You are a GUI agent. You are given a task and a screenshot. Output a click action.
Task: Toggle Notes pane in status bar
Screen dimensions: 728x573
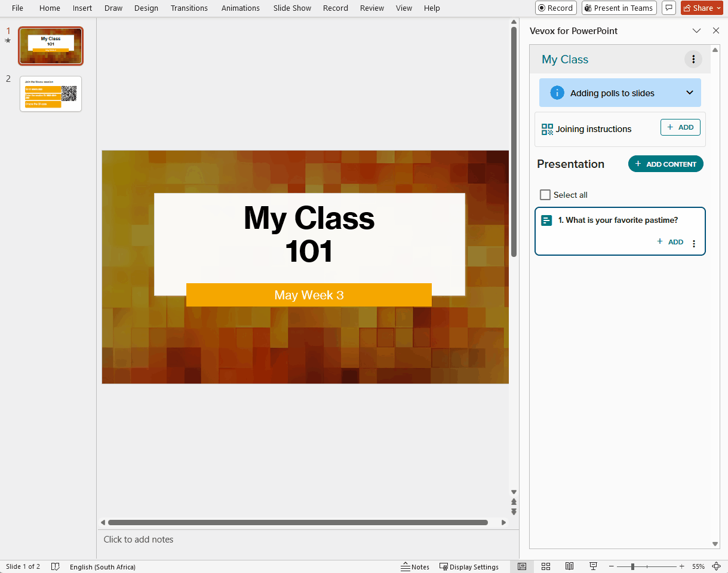pyautogui.click(x=415, y=566)
